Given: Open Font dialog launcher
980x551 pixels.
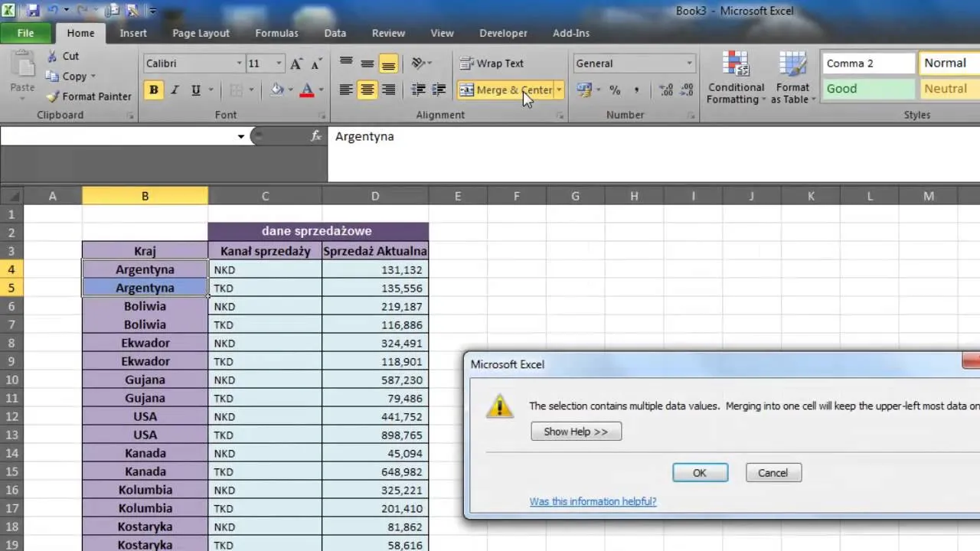Looking at the screenshot, I should point(323,116).
